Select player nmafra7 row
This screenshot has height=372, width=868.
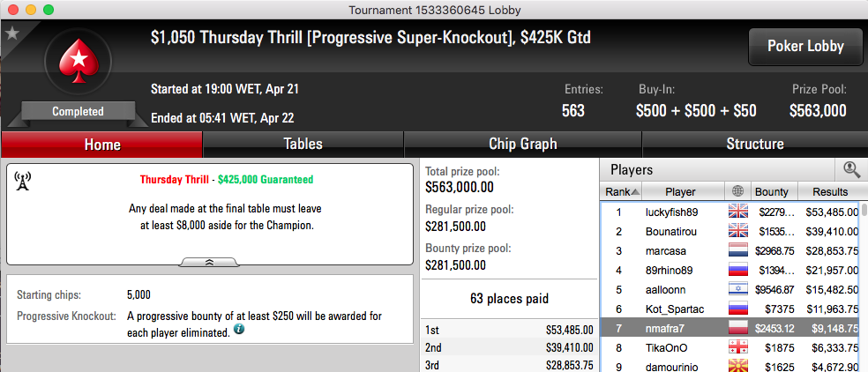[730, 328]
